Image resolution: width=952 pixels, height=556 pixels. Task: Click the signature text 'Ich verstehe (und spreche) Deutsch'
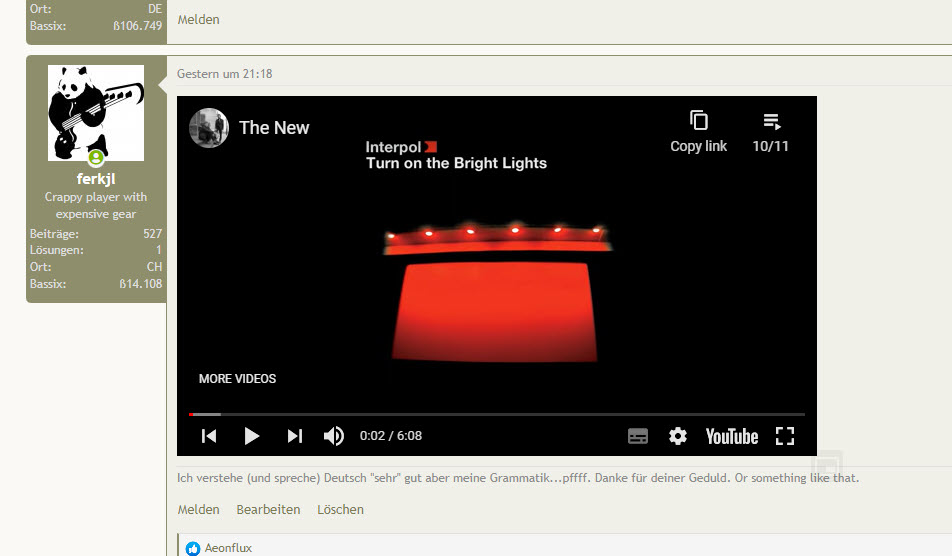point(271,478)
